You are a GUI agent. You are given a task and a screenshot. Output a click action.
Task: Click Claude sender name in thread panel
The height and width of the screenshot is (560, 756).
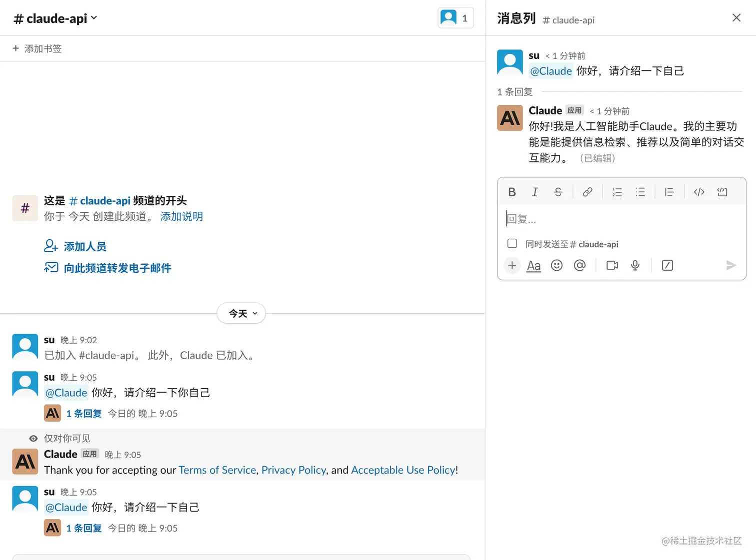pyautogui.click(x=545, y=110)
